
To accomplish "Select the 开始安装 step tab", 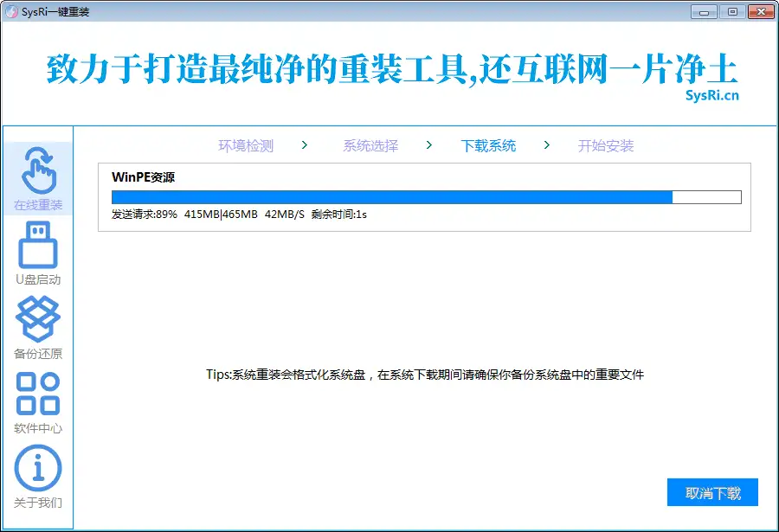I will [x=606, y=145].
